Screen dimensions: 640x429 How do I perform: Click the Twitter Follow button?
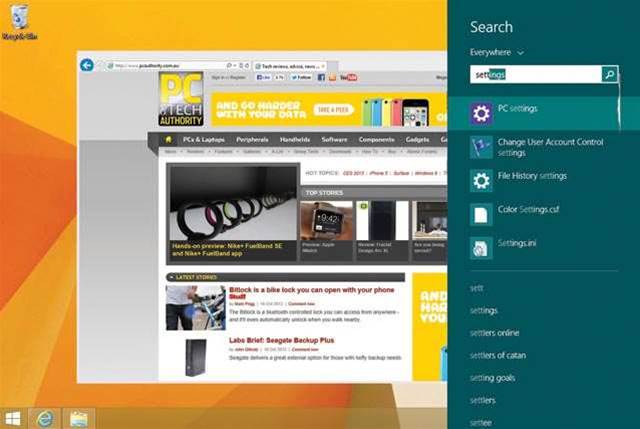pyautogui.click(x=301, y=77)
